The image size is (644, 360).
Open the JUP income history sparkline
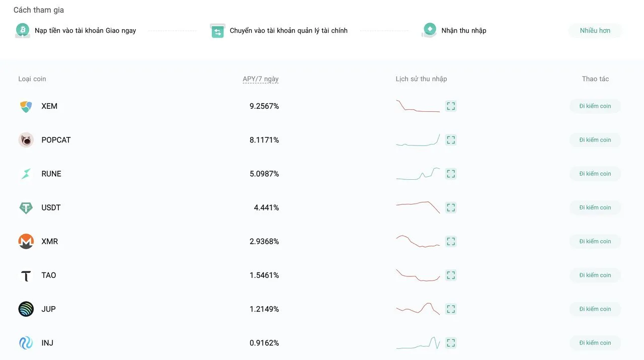click(x=418, y=309)
